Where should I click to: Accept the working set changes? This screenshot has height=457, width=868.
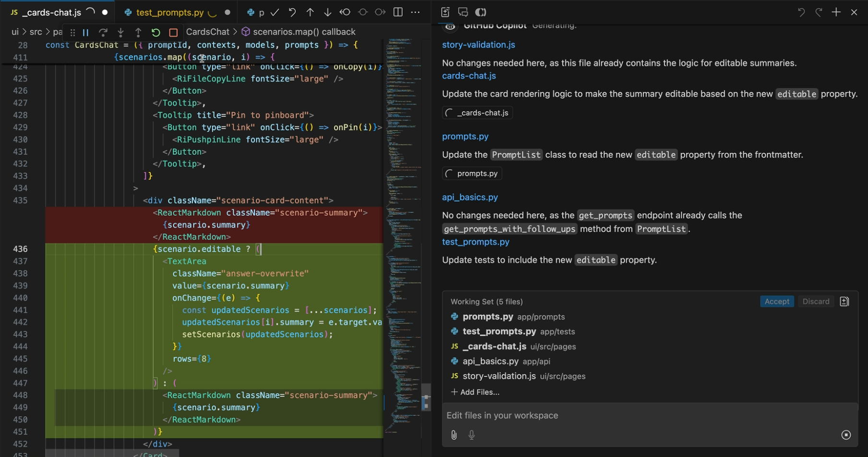[x=777, y=301]
